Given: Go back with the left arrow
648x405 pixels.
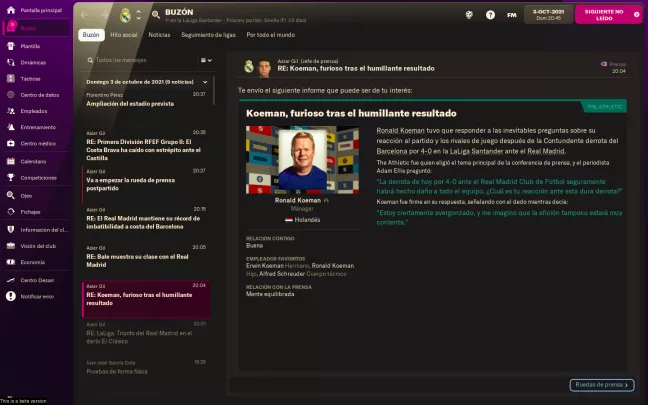Looking at the screenshot, I should (x=85, y=15).
